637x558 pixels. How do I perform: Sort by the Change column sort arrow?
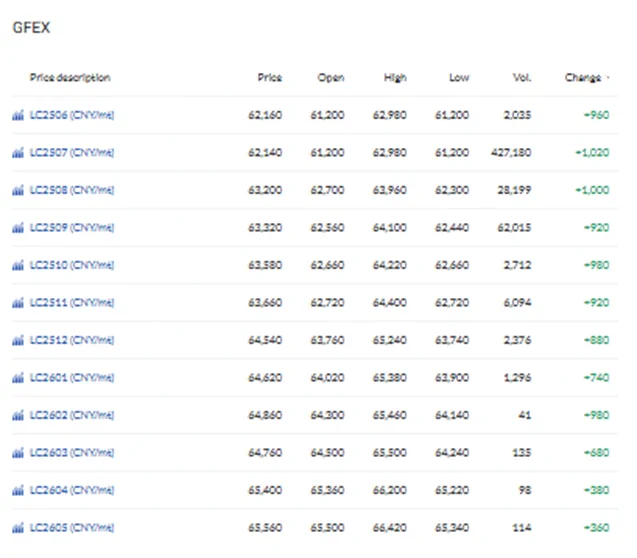pos(608,77)
